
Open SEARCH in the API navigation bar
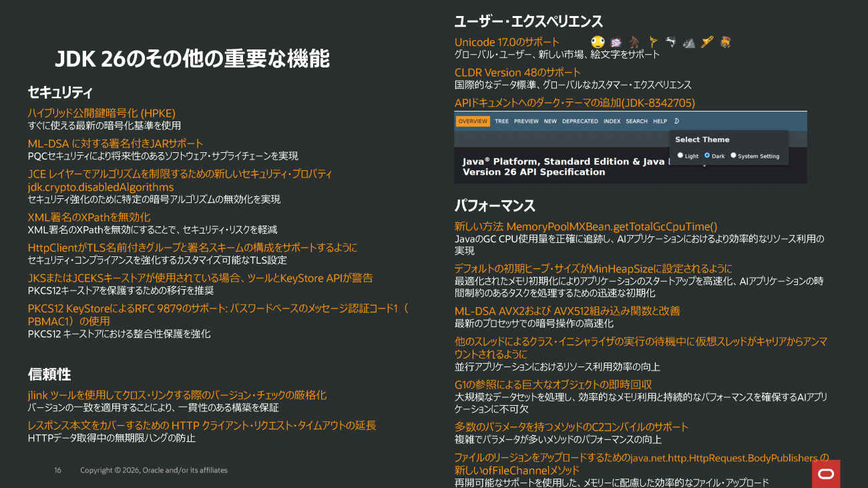(x=636, y=121)
